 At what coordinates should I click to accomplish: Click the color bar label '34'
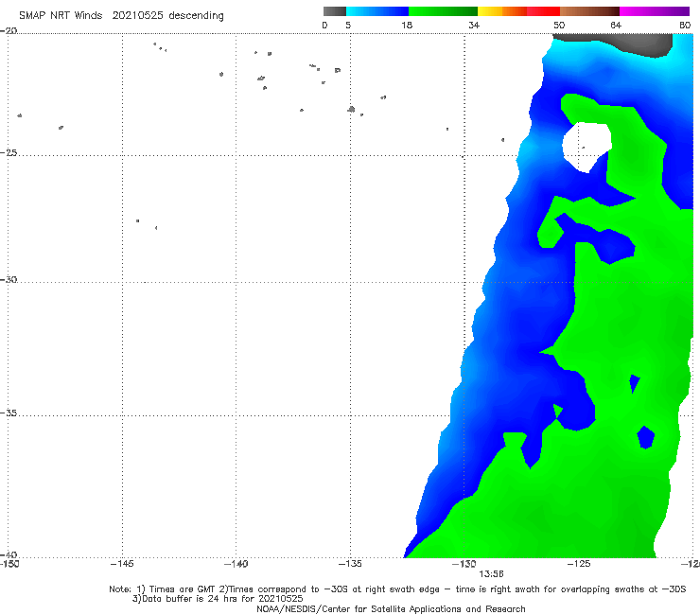(474, 25)
